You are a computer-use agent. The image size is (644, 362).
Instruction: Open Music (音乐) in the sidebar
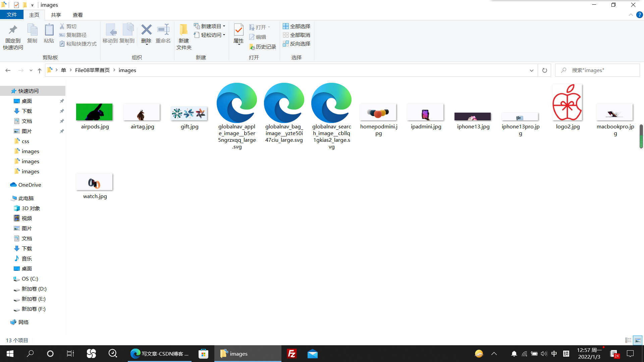(x=26, y=258)
